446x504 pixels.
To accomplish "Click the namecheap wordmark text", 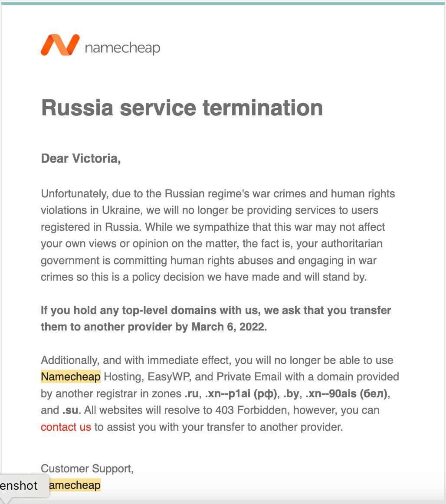I will 122,48.
